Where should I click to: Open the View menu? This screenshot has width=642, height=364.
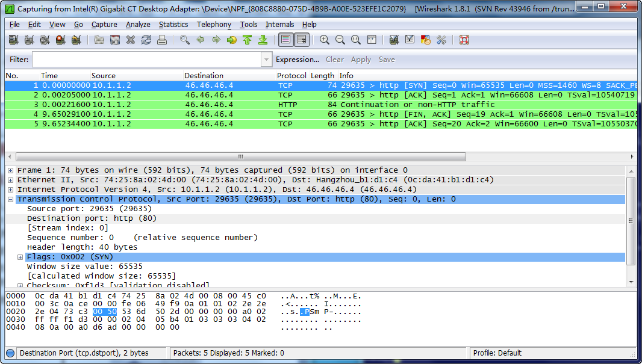tap(57, 25)
